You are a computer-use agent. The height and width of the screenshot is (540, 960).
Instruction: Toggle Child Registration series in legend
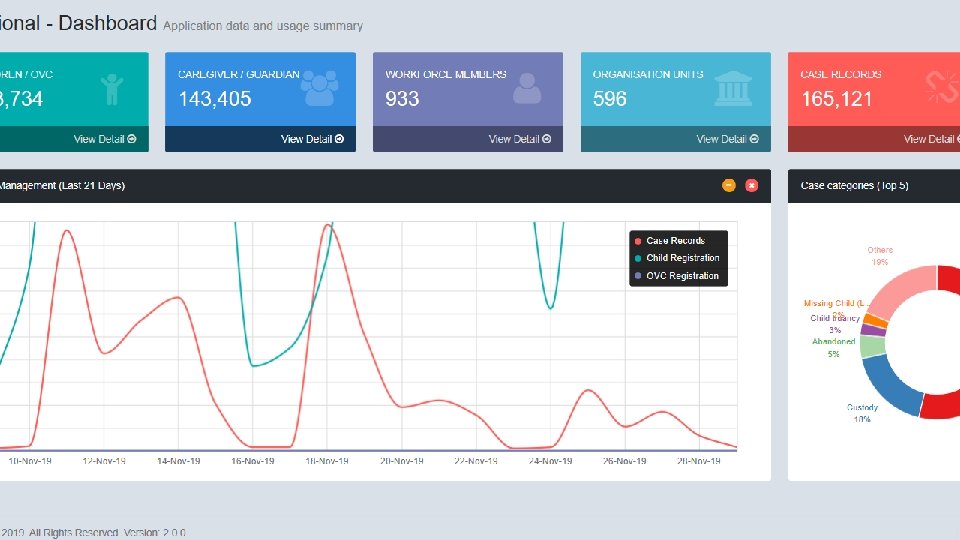[x=677, y=258]
